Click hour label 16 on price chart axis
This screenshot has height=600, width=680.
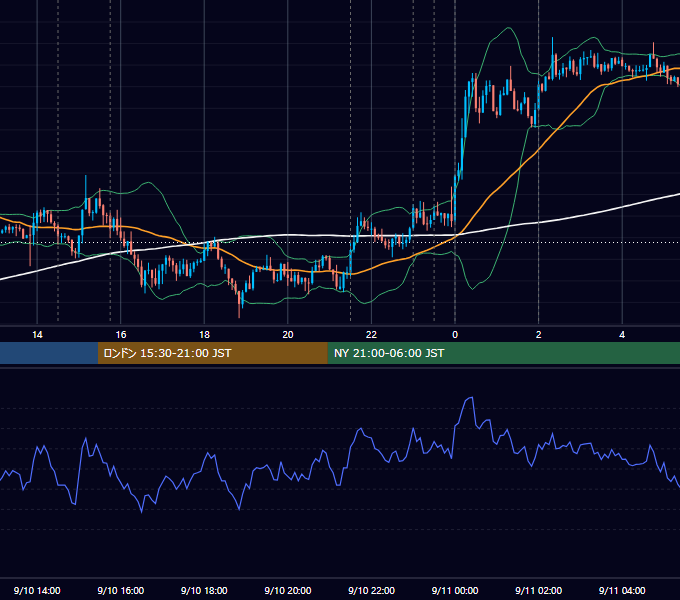[121, 335]
